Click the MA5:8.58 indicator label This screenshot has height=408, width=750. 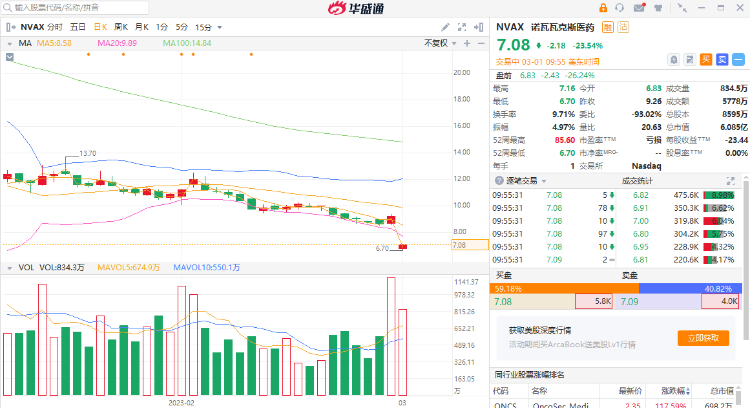[x=54, y=44]
